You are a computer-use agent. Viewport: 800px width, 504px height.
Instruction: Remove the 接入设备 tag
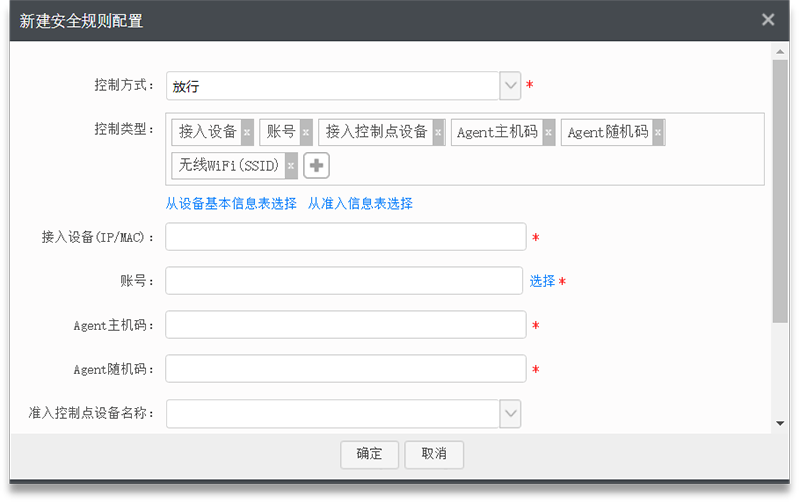[x=247, y=132]
